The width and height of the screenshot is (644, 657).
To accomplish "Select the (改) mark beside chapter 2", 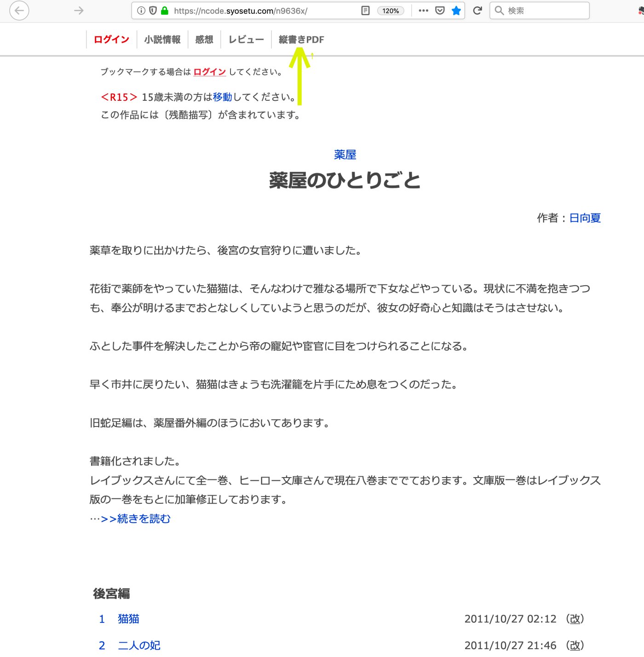I will click(575, 645).
